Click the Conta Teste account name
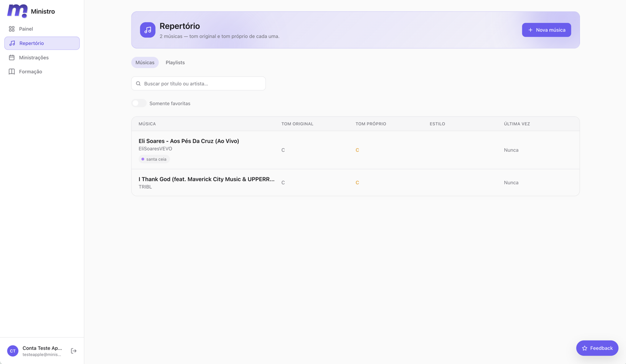This screenshot has width=626, height=364. [42, 348]
